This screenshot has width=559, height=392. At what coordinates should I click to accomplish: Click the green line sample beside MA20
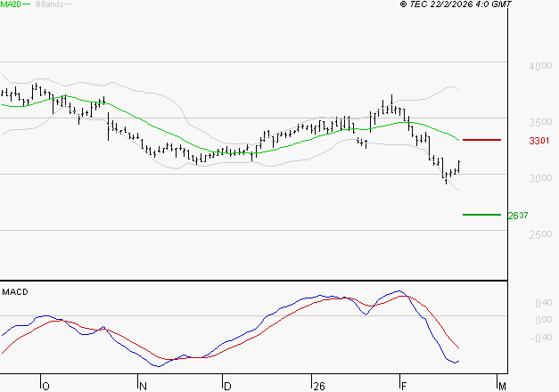[26, 5]
